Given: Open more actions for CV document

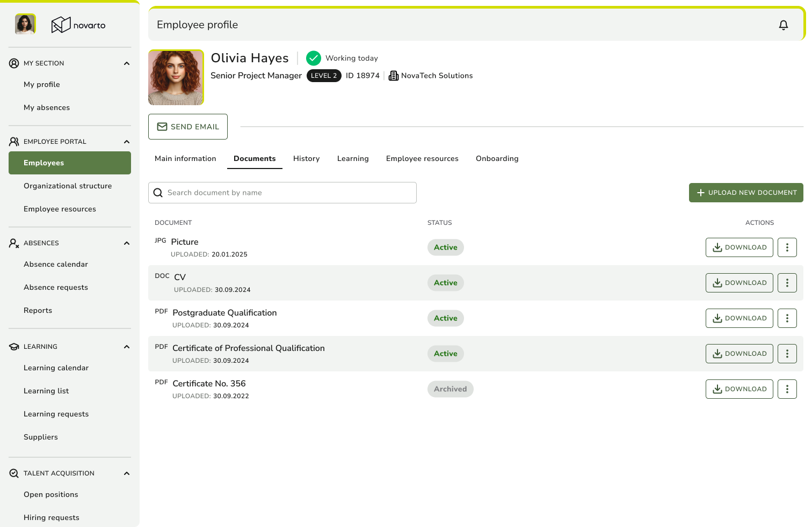Looking at the screenshot, I should [x=787, y=283].
